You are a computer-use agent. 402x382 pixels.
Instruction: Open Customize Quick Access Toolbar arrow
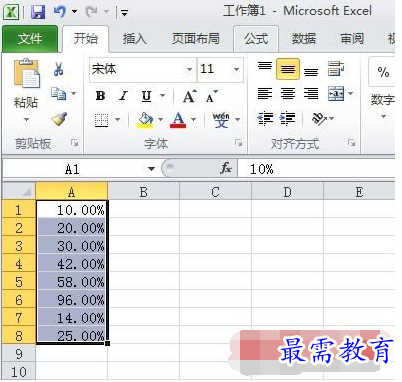(125, 13)
